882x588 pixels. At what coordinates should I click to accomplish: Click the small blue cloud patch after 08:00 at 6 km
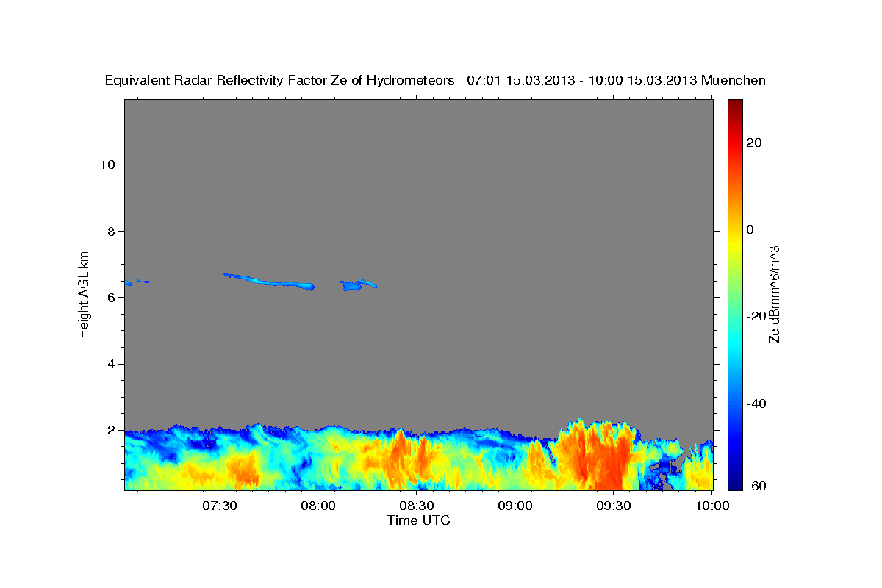357,285
